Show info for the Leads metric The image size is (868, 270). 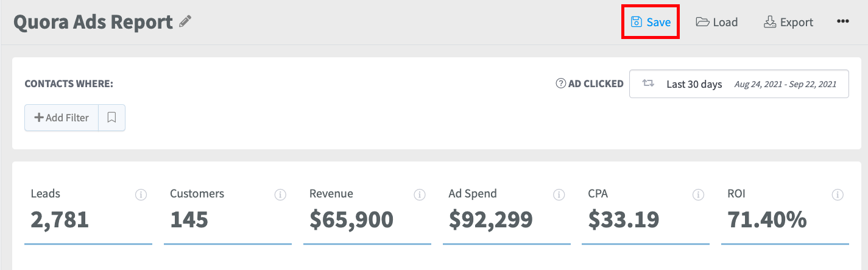coord(141,195)
